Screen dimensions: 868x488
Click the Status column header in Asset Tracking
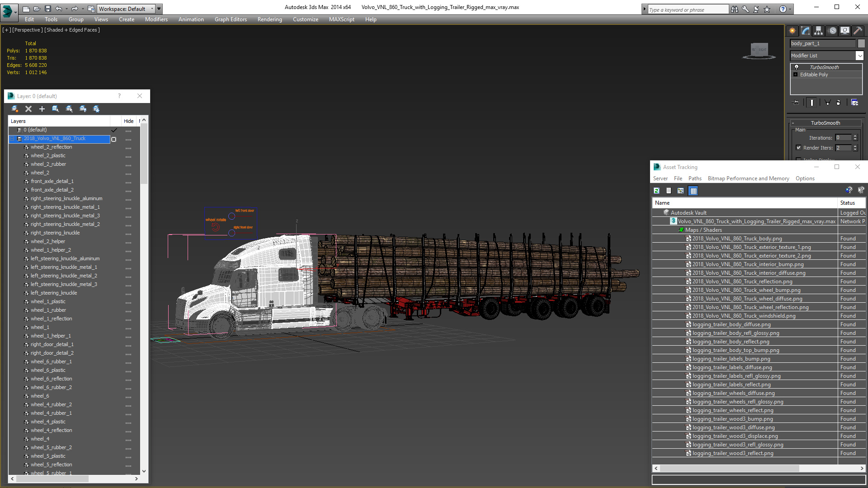point(852,203)
